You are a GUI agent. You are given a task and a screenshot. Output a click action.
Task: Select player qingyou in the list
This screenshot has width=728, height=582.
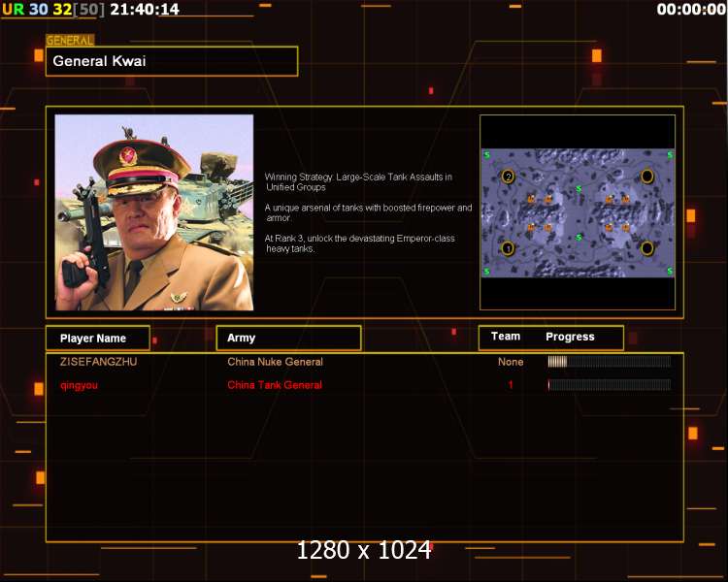79,385
